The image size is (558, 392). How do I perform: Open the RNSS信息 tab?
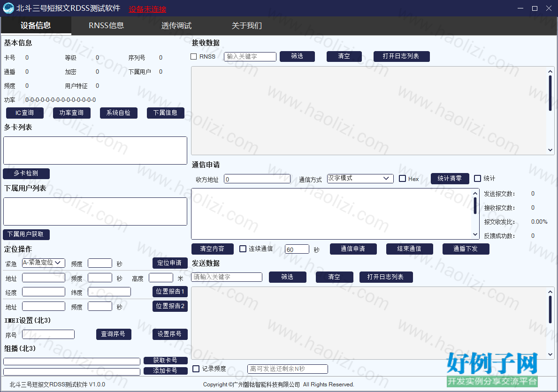106,26
